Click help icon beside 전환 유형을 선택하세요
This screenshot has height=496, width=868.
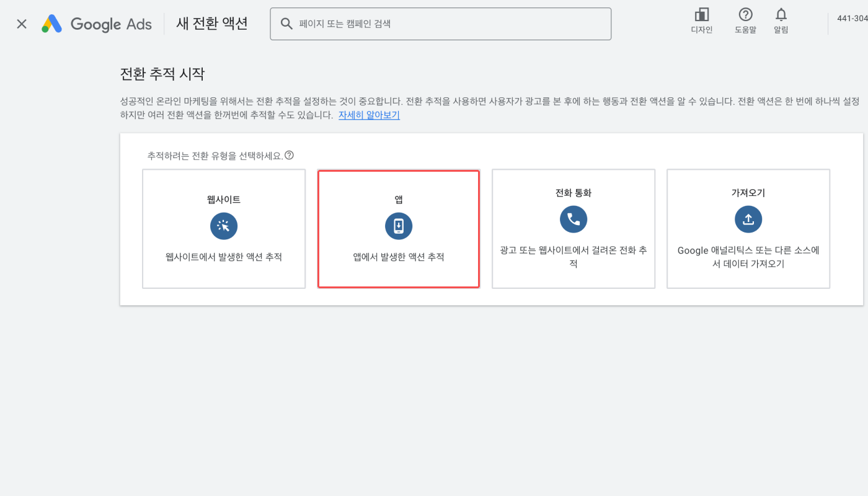289,155
